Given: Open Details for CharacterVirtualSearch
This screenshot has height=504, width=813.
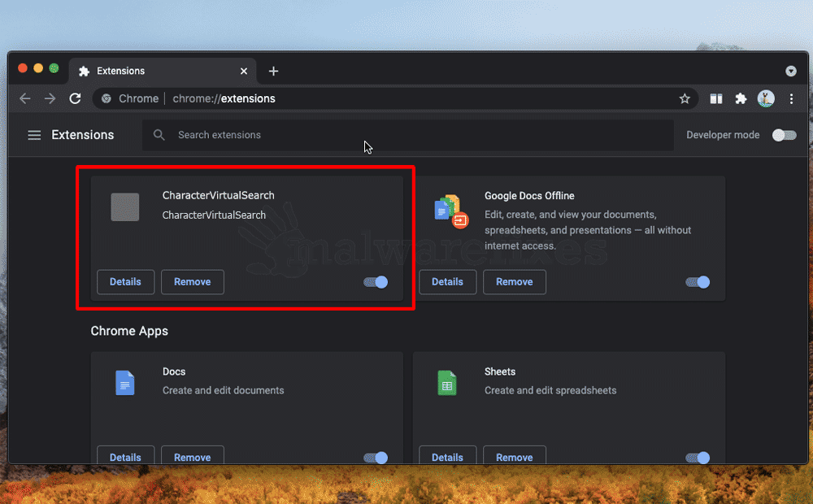Looking at the screenshot, I should [x=125, y=281].
